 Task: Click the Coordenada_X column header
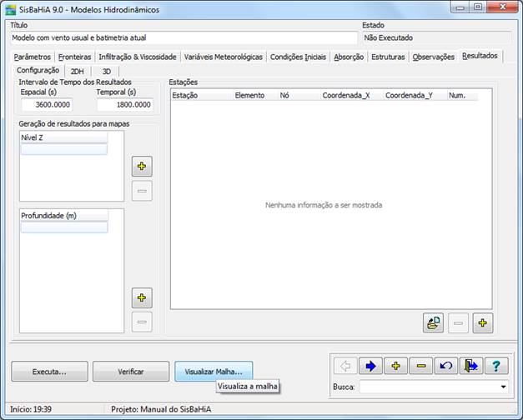[352, 95]
